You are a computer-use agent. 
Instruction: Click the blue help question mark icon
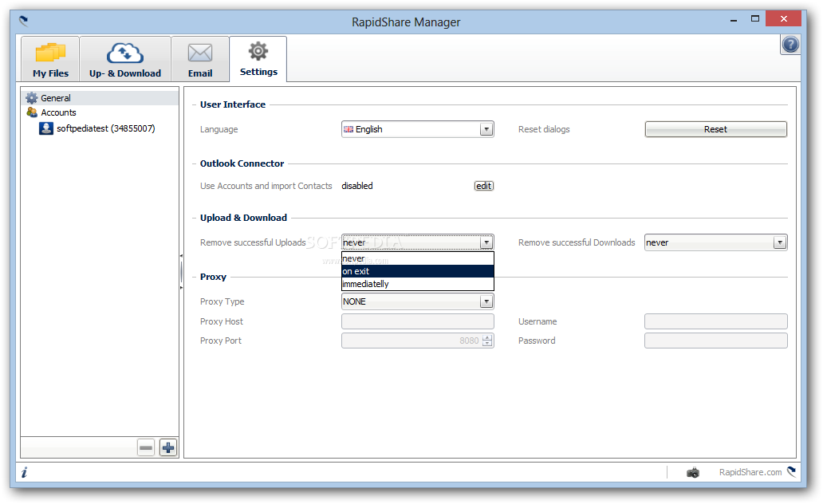[x=790, y=45]
